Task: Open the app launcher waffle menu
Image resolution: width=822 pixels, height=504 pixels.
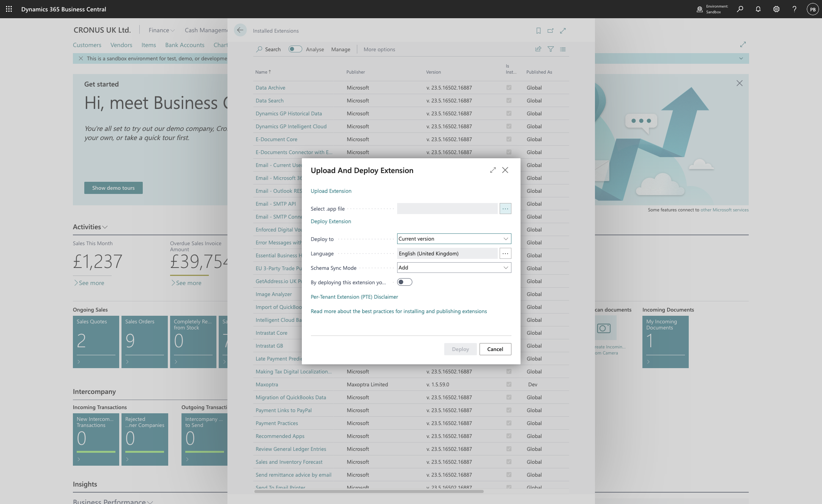Action: pos(9,9)
